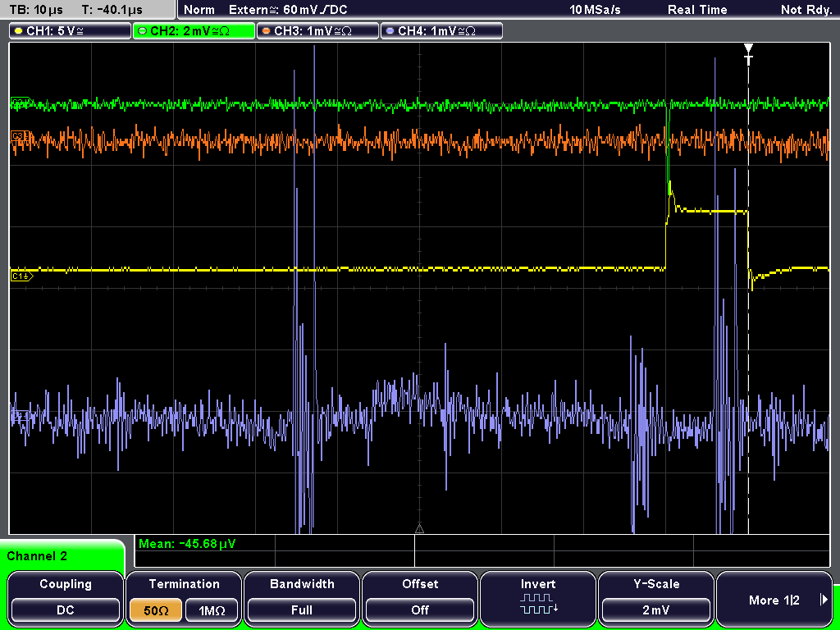The width and height of the screenshot is (840, 630).
Task: Set termination to 50Ω
Action: click(x=156, y=610)
